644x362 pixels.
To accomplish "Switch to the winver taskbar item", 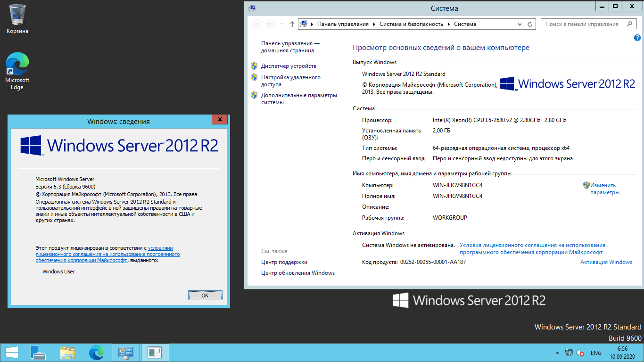I will tap(155, 353).
